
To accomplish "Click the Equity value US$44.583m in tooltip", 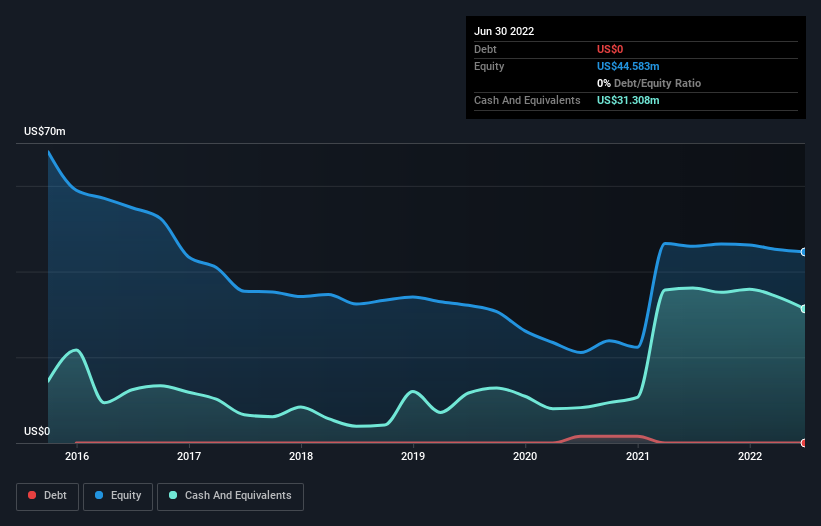I will [628, 66].
